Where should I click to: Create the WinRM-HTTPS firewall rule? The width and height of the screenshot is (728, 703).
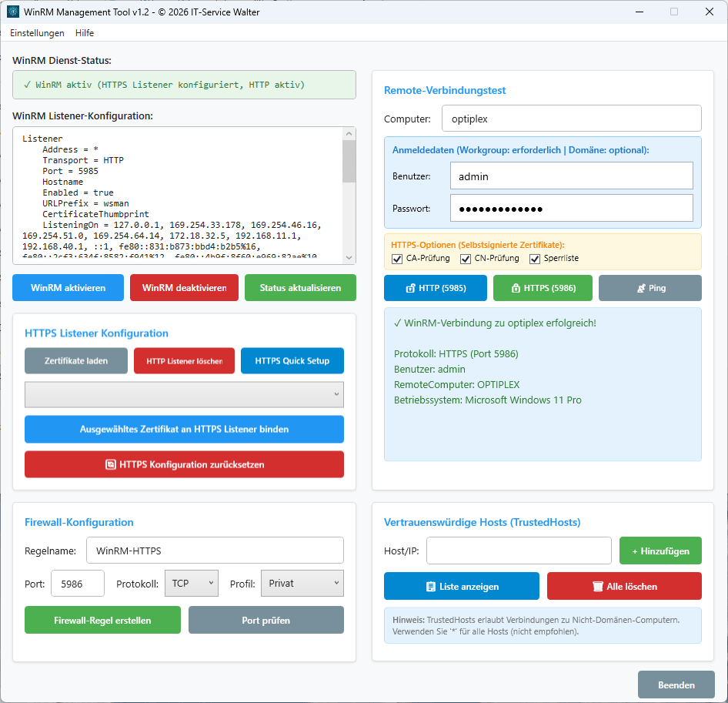[x=102, y=619]
